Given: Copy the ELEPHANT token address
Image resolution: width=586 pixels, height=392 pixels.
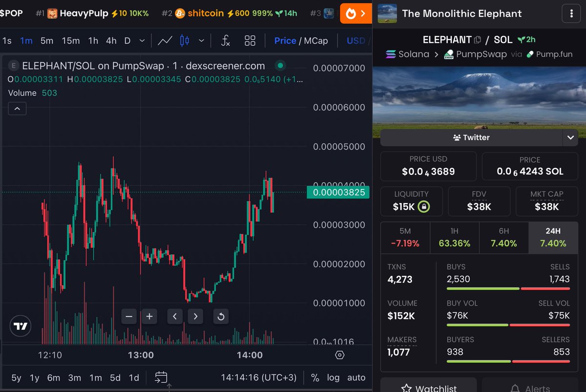Looking at the screenshot, I should tap(478, 40).
